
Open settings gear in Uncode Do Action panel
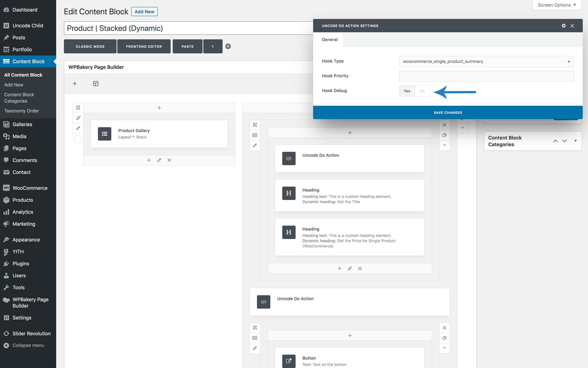(563, 26)
